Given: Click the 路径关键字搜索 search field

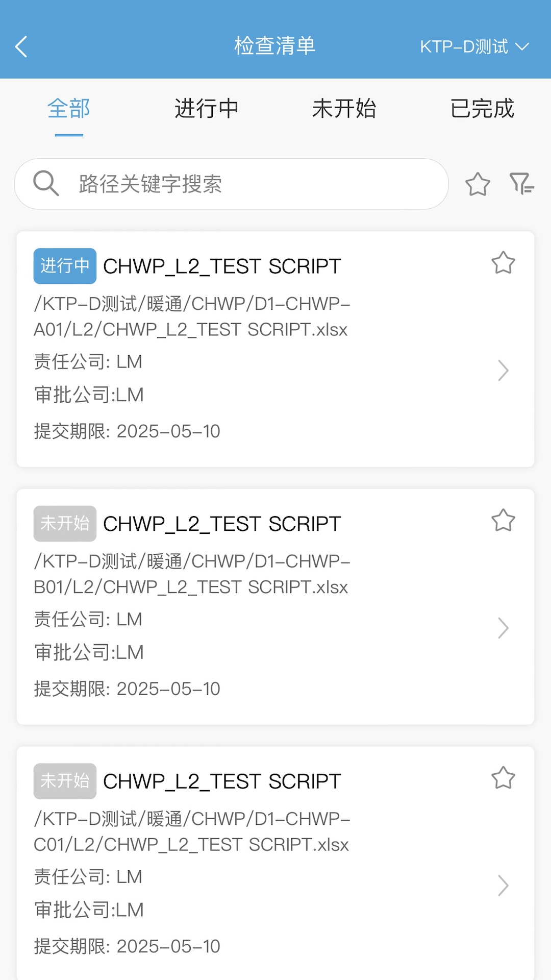Looking at the screenshot, I should click(232, 184).
